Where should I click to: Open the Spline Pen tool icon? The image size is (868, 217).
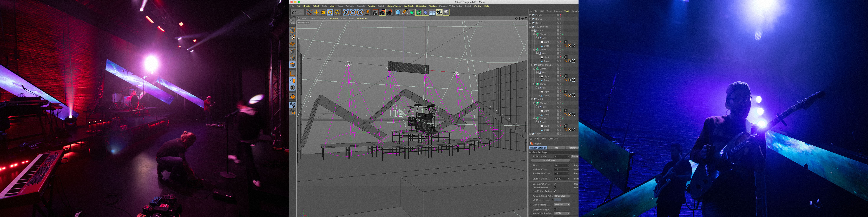405,12
